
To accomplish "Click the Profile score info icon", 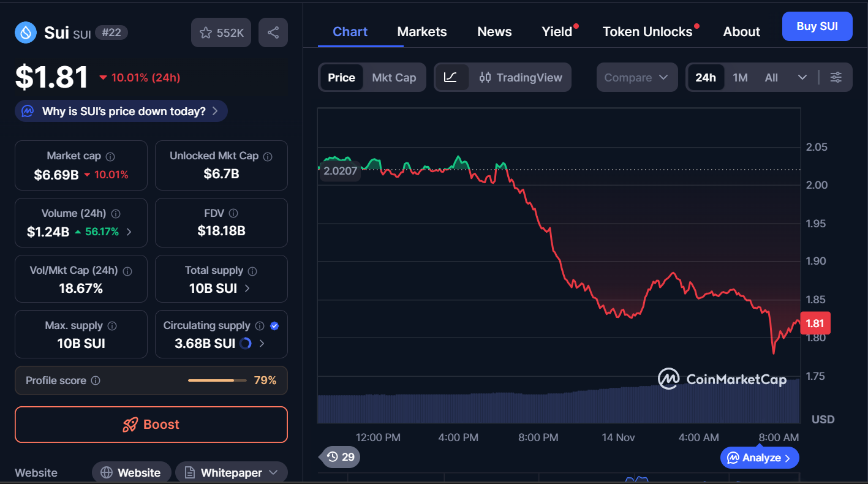I will tap(96, 380).
